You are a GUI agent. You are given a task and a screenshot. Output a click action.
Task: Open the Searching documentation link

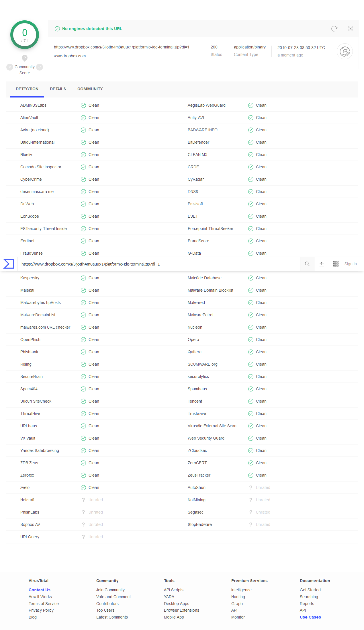point(309,597)
